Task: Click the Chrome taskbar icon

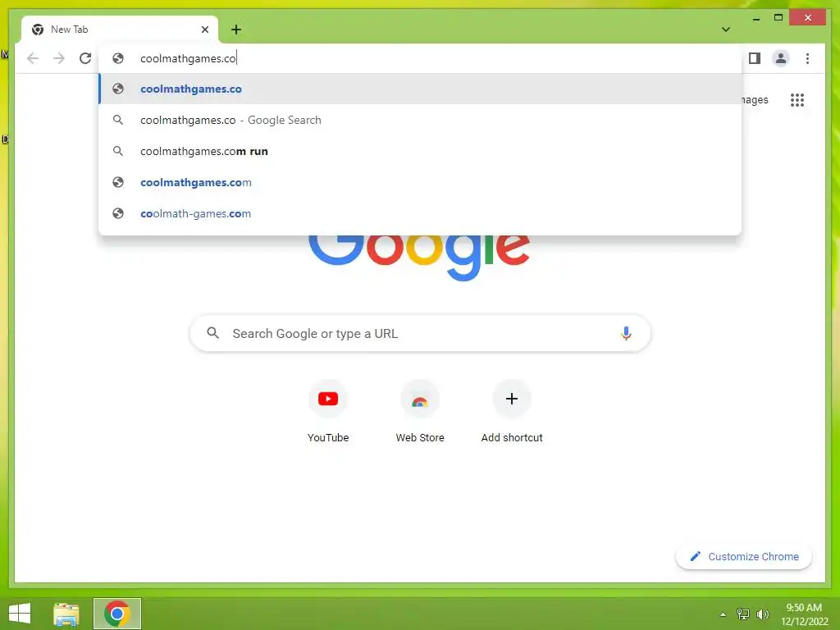Action: (x=117, y=614)
